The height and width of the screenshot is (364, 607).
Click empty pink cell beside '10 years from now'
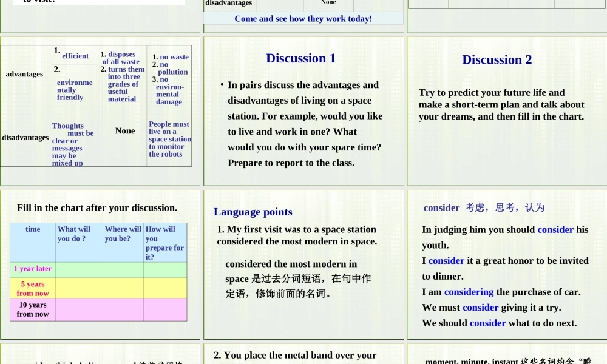click(80, 309)
